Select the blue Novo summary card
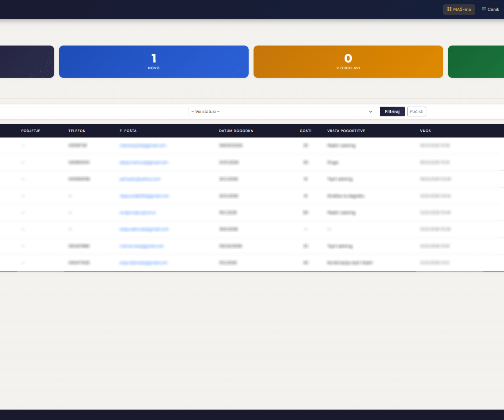The height and width of the screenshot is (420, 504). click(x=154, y=62)
